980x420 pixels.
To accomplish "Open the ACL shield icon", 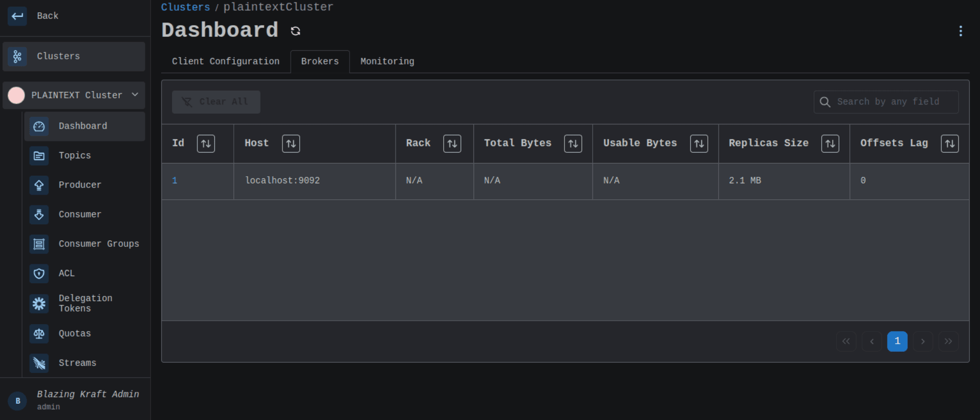I will pos(39,274).
